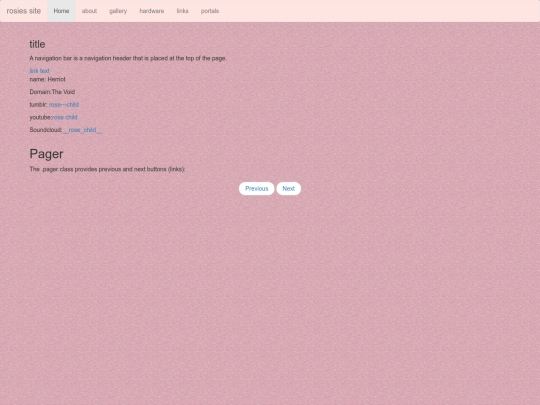Click the .pager class description text
The width and height of the screenshot is (540, 405).
(107, 169)
